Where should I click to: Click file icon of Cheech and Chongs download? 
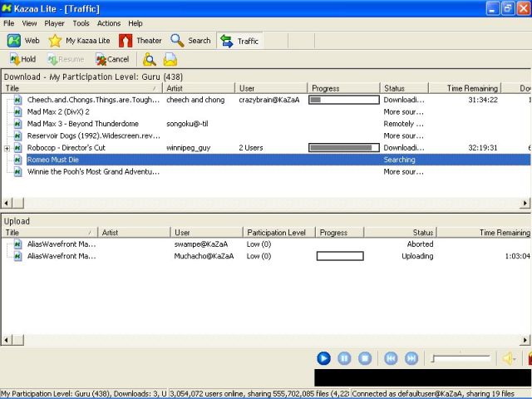[18, 100]
